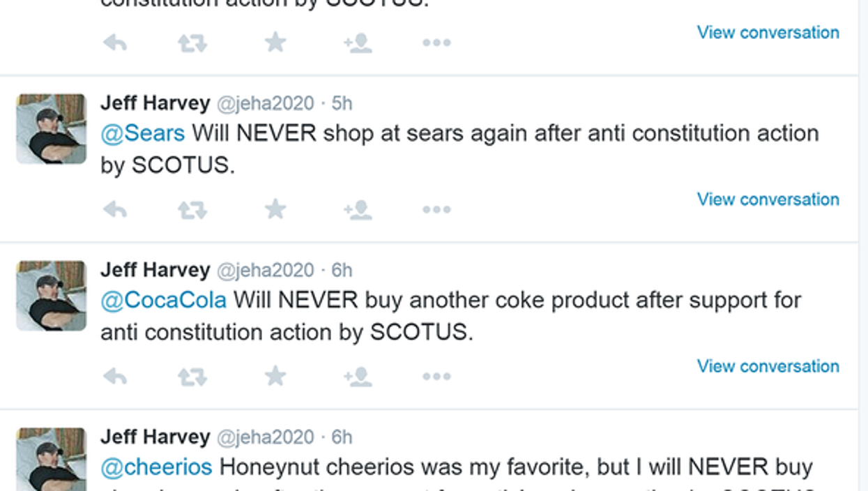
Task: Reply to the @CocaCola tweet
Action: 116,374
